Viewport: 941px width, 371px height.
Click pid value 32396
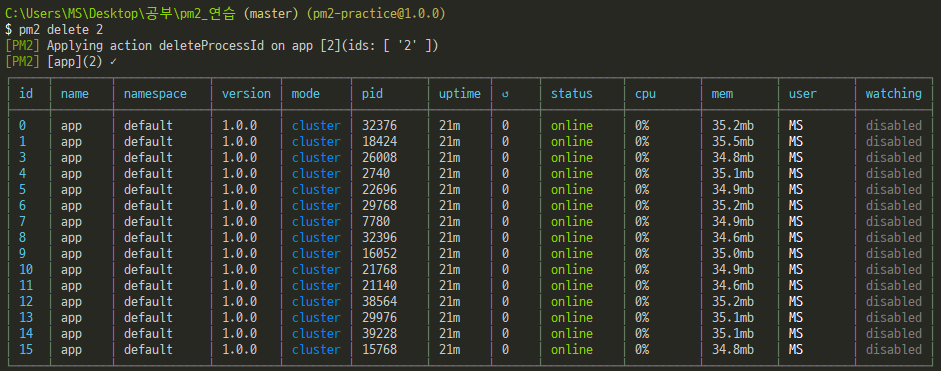(x=379, y=237)
